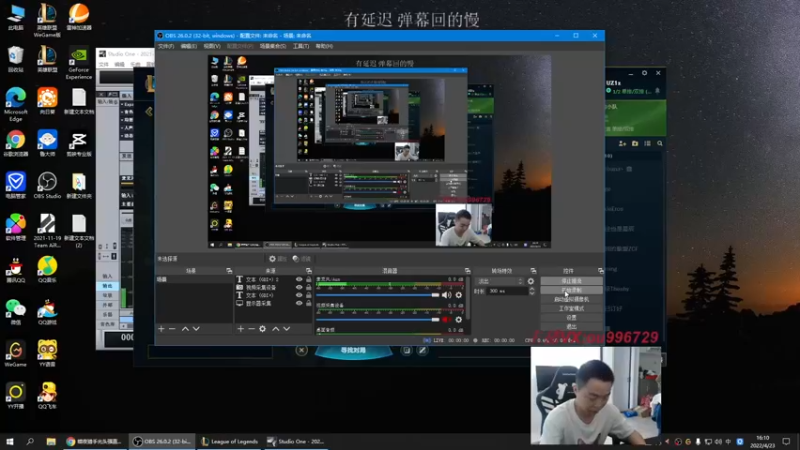This screenshot has width=800, height=450.
Task: Click the 停止推流 button
Action: [571, 281]
